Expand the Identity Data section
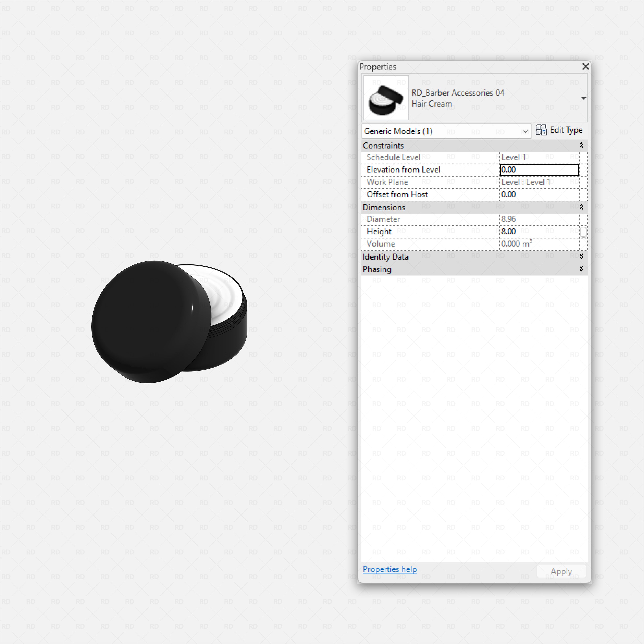Viewport: 644px width, 644px height. tap(581, 256)
